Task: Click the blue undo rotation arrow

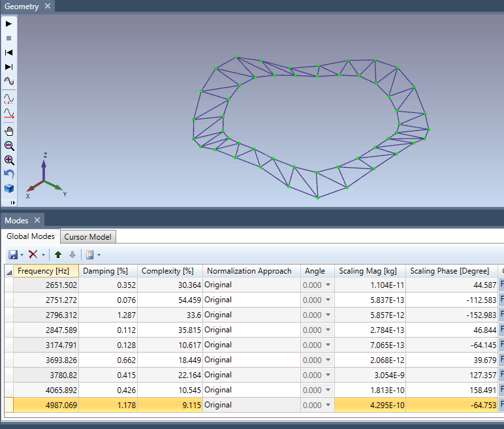Action: point(8,174)
